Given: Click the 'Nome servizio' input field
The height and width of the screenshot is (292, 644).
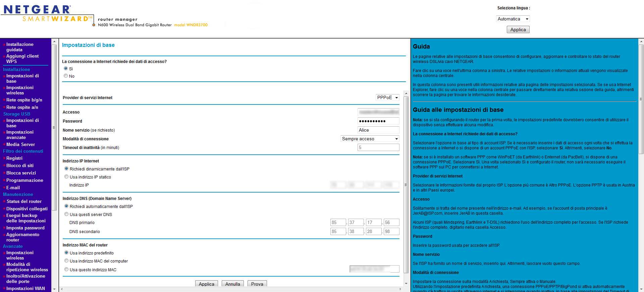Looking at the screenshot, I should (378, 130).
